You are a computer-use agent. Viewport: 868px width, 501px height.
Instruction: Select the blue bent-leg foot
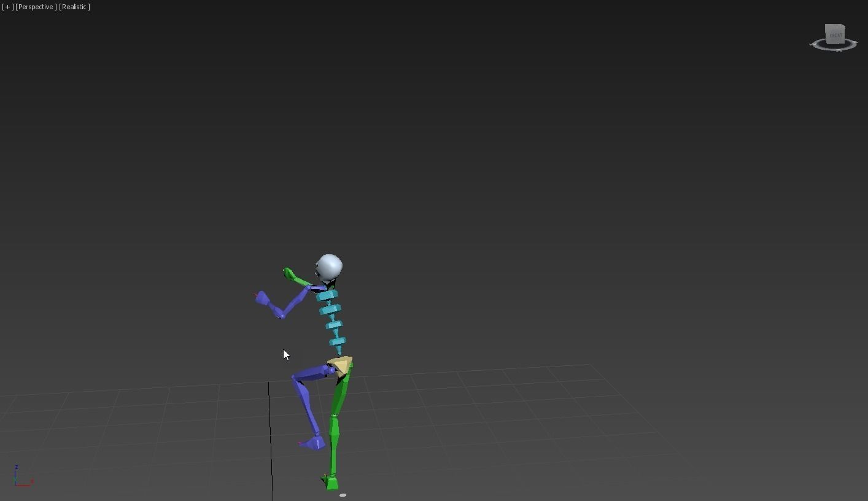(316, 443)
